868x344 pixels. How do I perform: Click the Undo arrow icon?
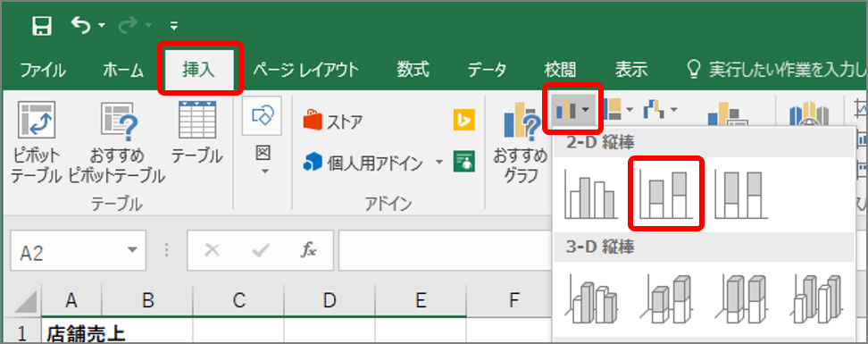81,25
